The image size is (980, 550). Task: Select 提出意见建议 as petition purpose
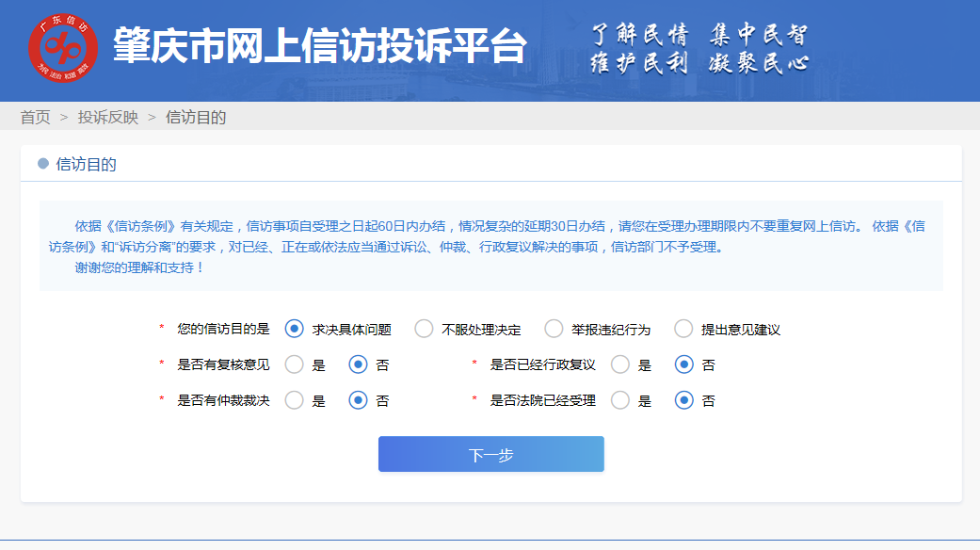(x=682, y=328)
